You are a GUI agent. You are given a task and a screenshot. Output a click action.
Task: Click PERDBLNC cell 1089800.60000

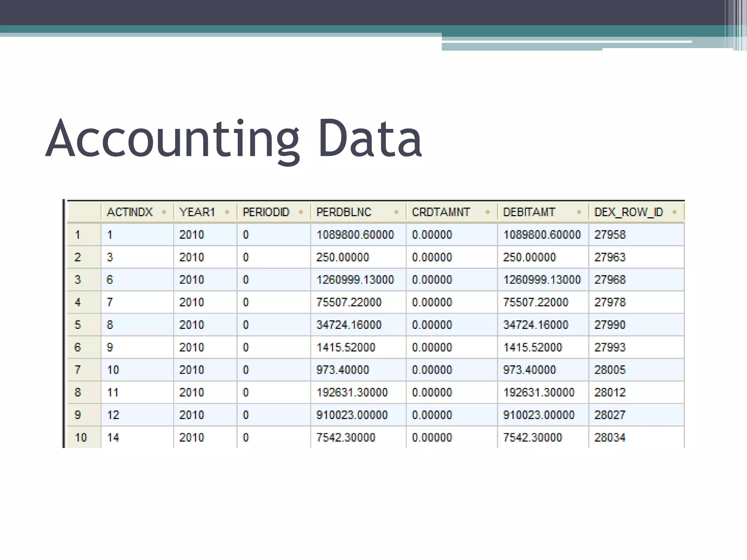(359, 234)
